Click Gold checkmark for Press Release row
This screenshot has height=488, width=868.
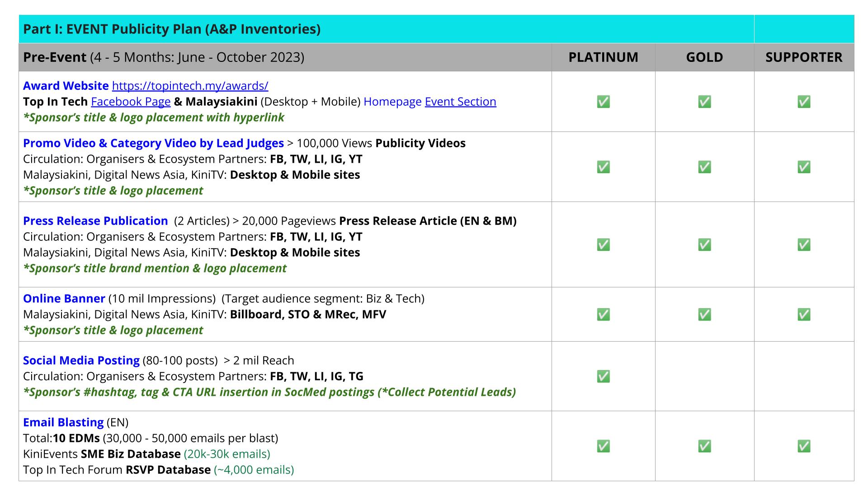(x=704, y=244)
